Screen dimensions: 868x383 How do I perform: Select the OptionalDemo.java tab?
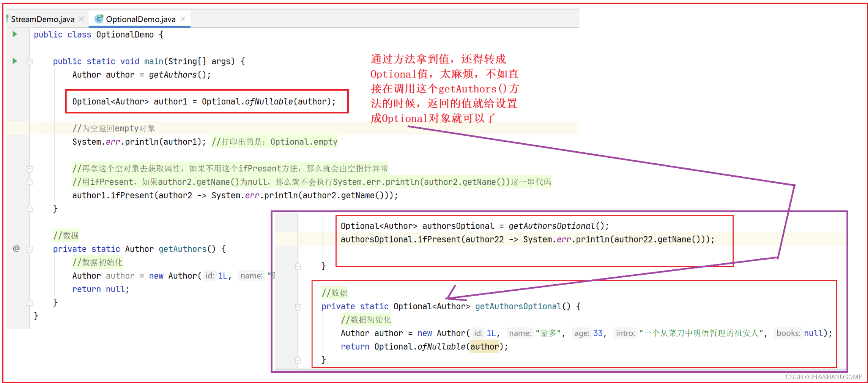coord(140,19)
